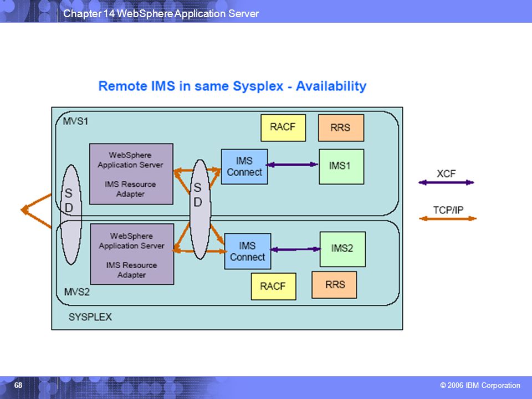This screenshot has height=399, width=532.
Task: Click the XCF legend label
Action: coord(446,173)
